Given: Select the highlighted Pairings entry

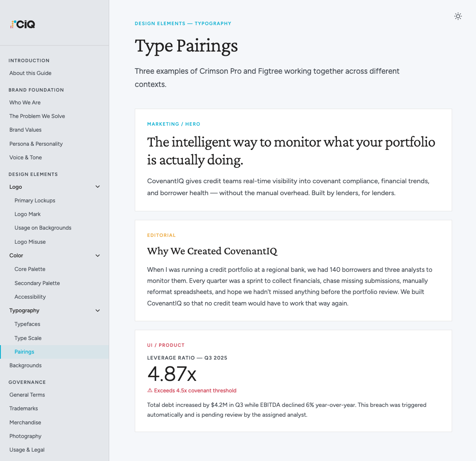Looking at the screenshot, I should pyautogui.click(x=24, y=352).
